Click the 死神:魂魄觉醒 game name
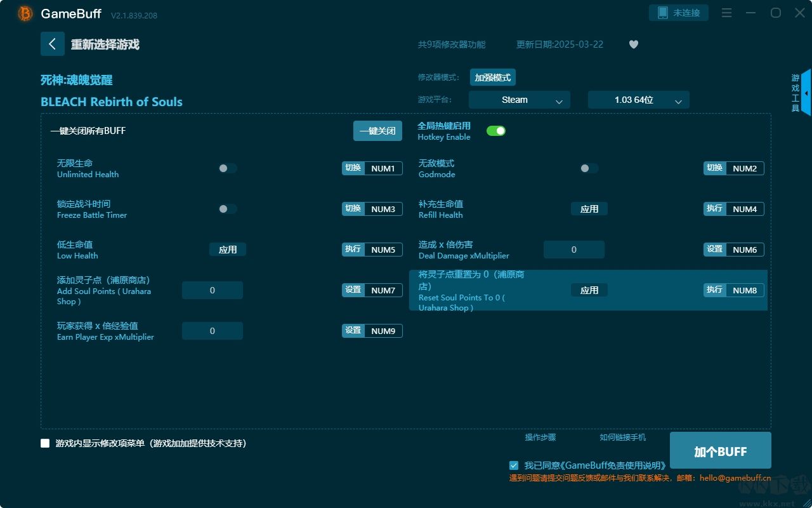Image resolution: width=812 pixels, height=508 pixels. [x=77, y=80]
